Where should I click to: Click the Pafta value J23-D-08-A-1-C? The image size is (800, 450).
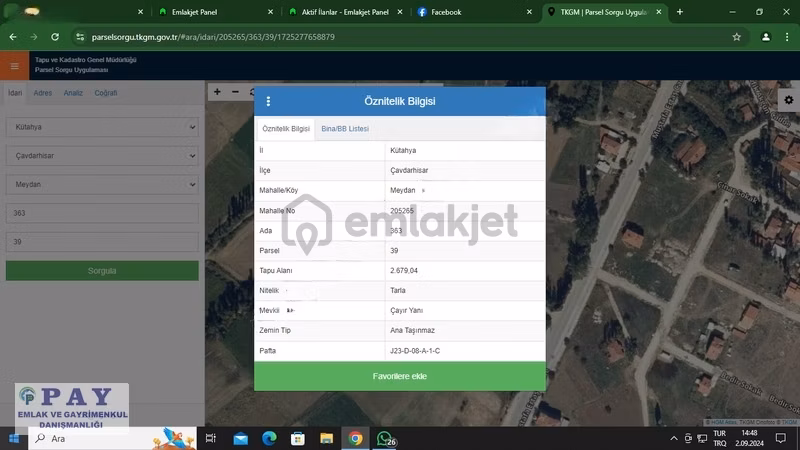(x=415, y=351)
